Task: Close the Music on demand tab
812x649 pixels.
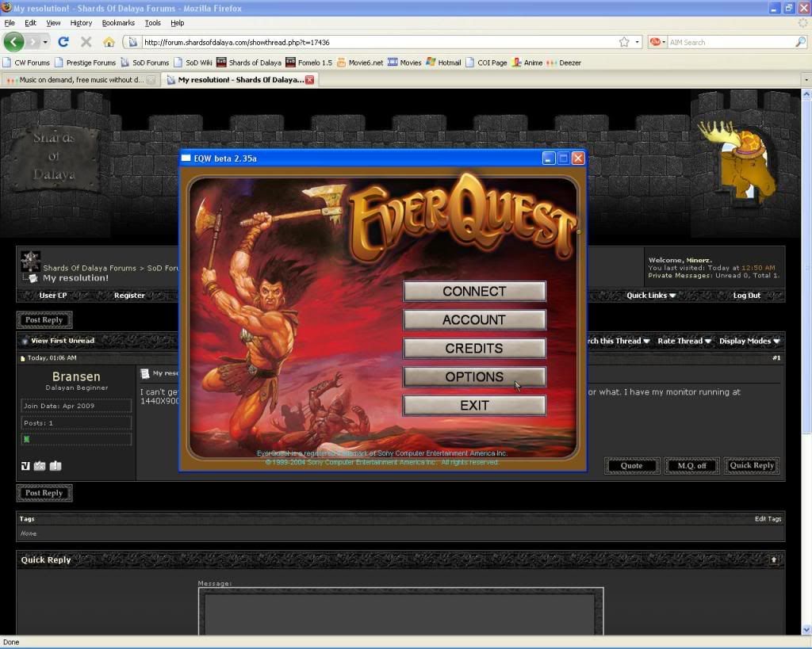Action: click(x=151, y=80)
